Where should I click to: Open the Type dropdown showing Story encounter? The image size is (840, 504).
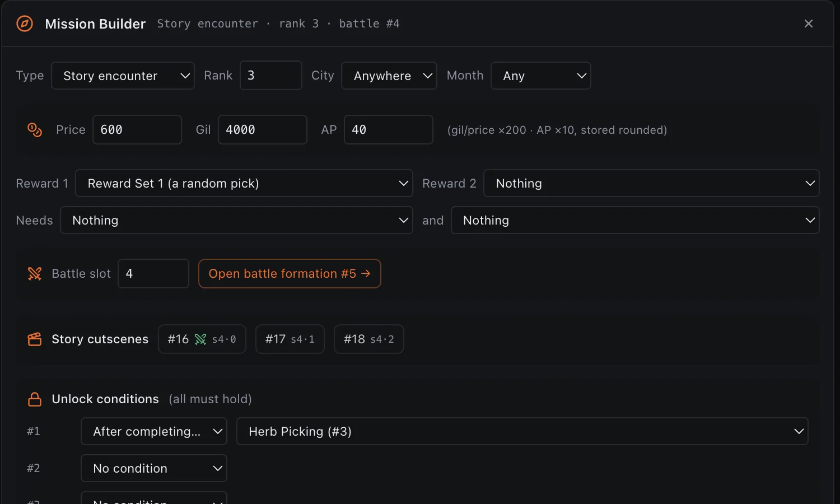tap(123, 76)
